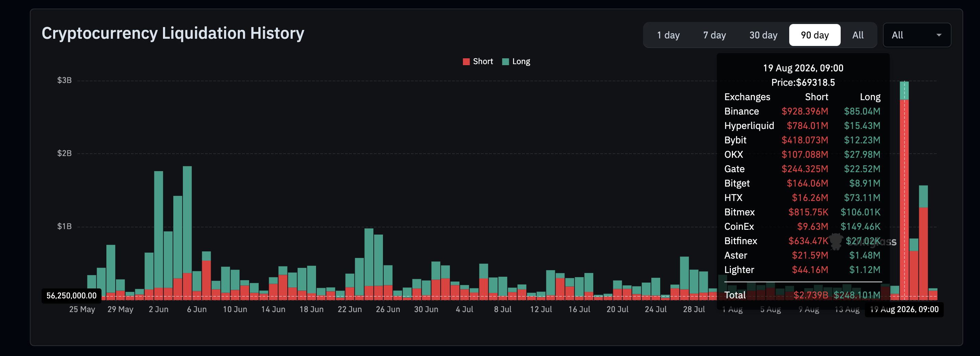This screenshot has width=980, height=356.
Task: Click OKX long value $27.98M
Action: tap(862, 154)
